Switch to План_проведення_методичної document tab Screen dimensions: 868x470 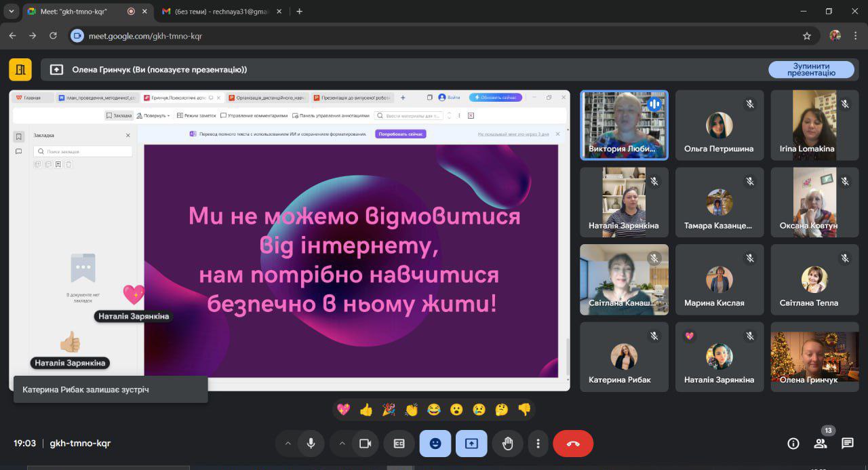(97, 98)
